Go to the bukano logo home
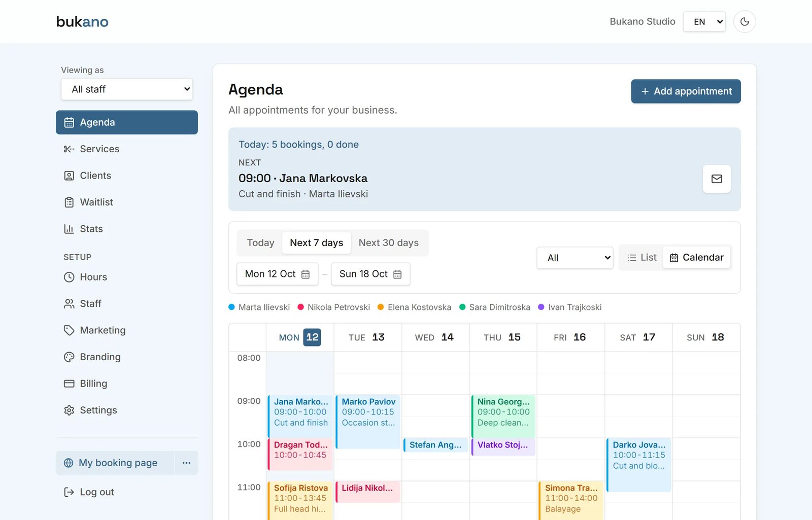812x520 pixels. click(x=82, y=22)
